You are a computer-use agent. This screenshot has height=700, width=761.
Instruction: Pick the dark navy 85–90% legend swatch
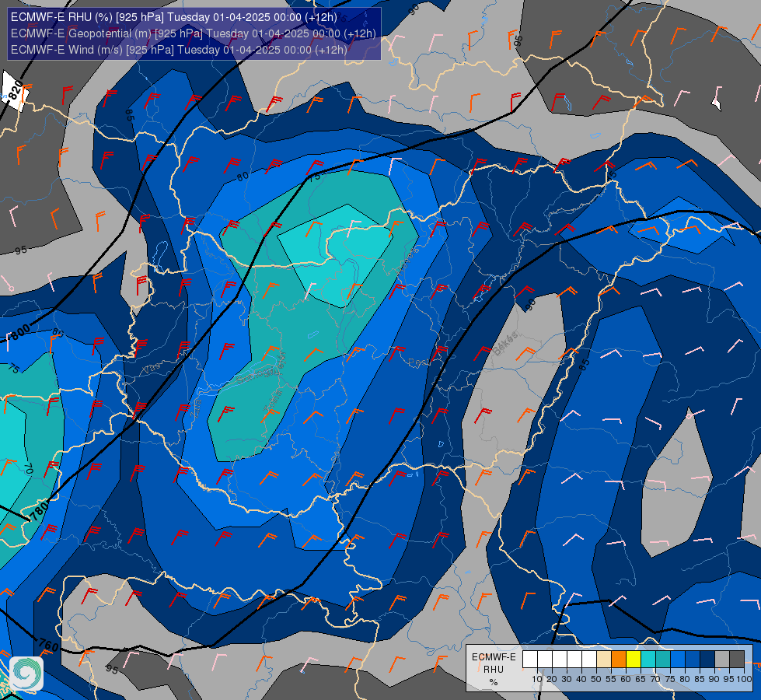(707, 660)
